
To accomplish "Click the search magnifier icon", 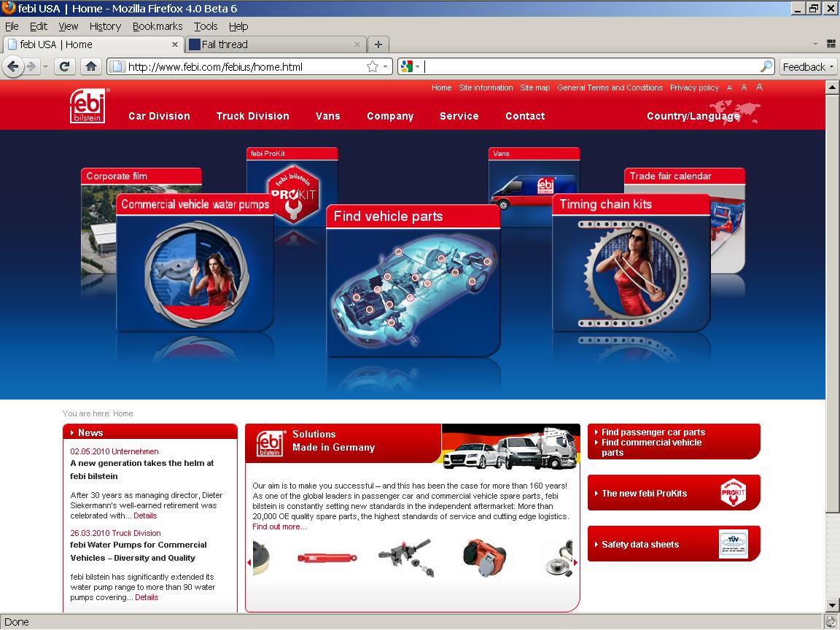I will pos(766,66).
